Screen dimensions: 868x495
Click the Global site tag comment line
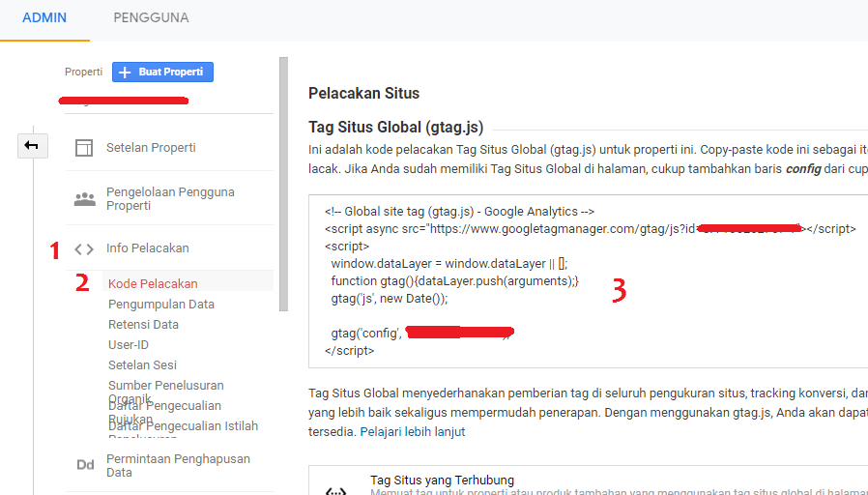point(459,212)
